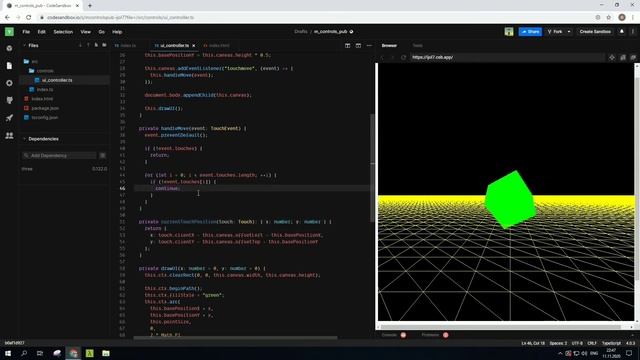
Task: Click the Windows taskbar search icon
Action: (x=24, y=353)
